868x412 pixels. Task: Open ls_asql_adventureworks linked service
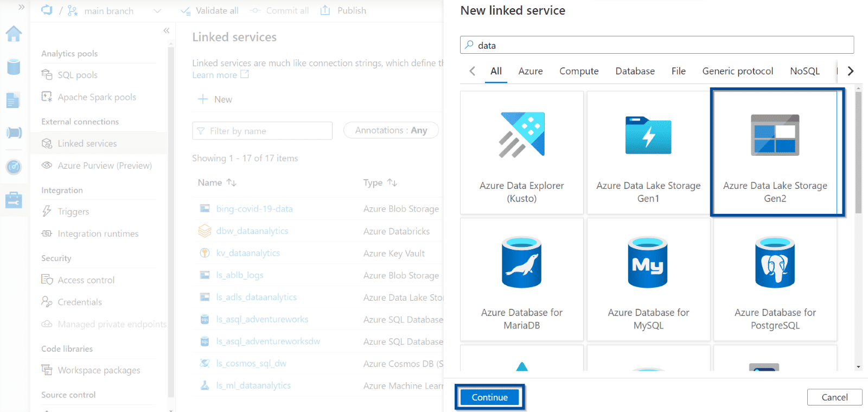(262, 320)
